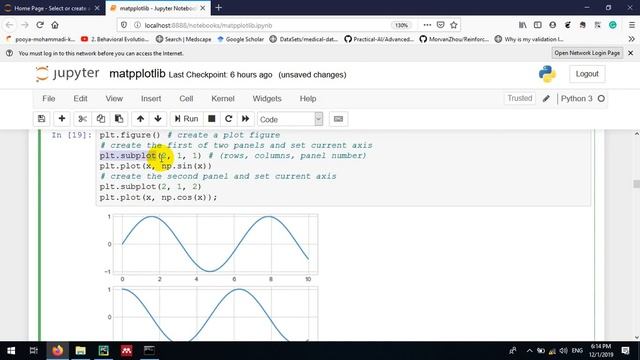Viewport: 640px width, 360px height.
Task: Open the page actions three-dots menu
Action: pyautogui.click(x=427, y=25)
